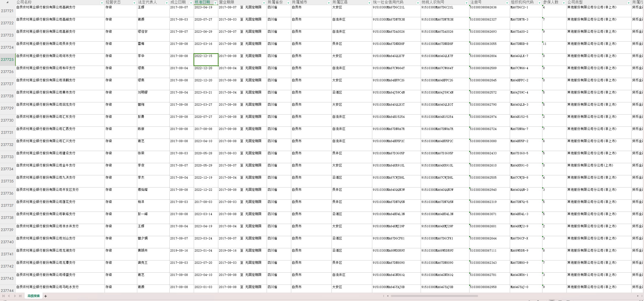Image resolution: width=644 pixels, height=301 pixels.
Task: Click the horizontal scrollbar thumb
Action: pyautogui.click(x=434, y=296)
